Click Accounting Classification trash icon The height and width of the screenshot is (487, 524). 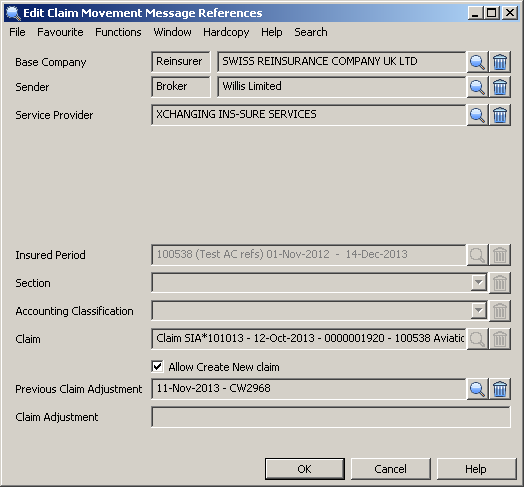click(500, 311)
